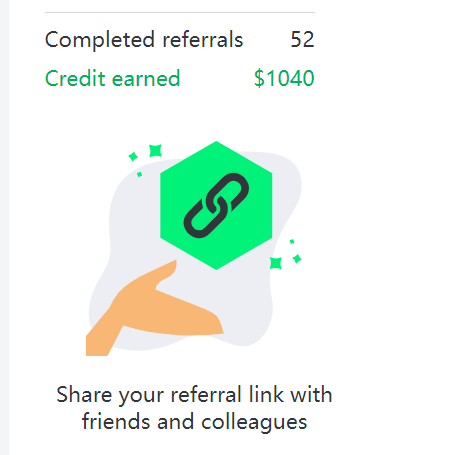Click the large sparkle star lower right of hexagon
Viewport: 465px width, 455px height.
pos(276,263)
